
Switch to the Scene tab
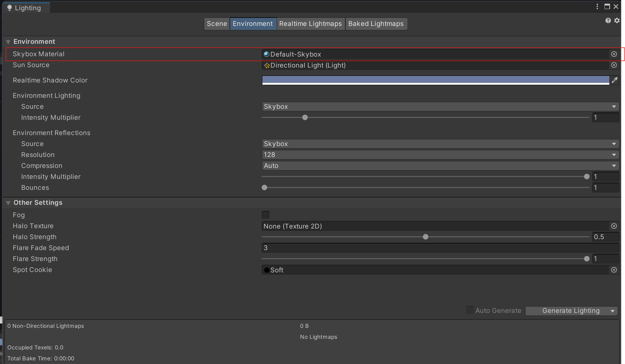pos(217,24)
